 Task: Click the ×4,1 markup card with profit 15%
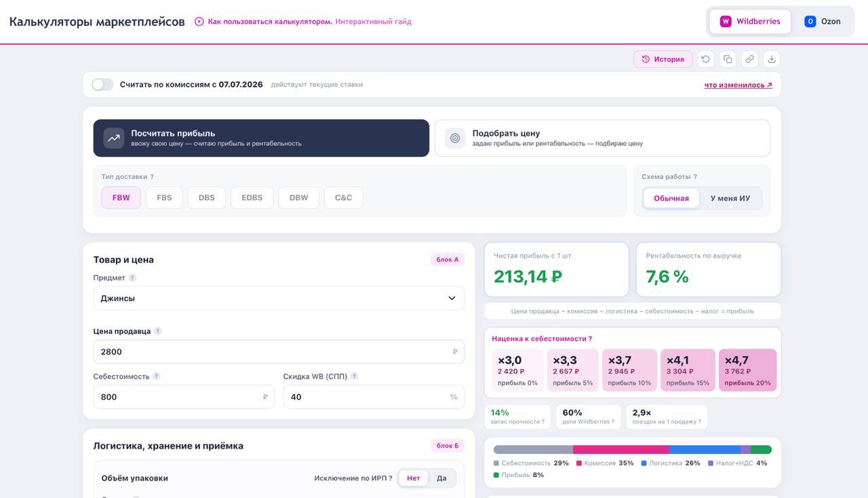click(688, 370)
